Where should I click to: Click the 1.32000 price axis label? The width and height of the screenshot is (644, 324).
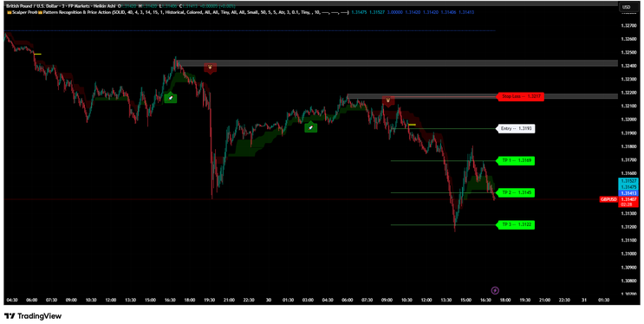(x=628, y=120)
